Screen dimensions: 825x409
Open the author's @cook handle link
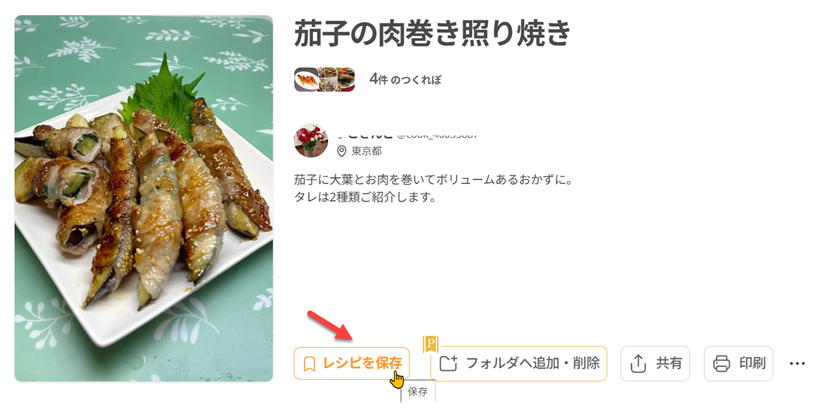(x=437, y=135)
